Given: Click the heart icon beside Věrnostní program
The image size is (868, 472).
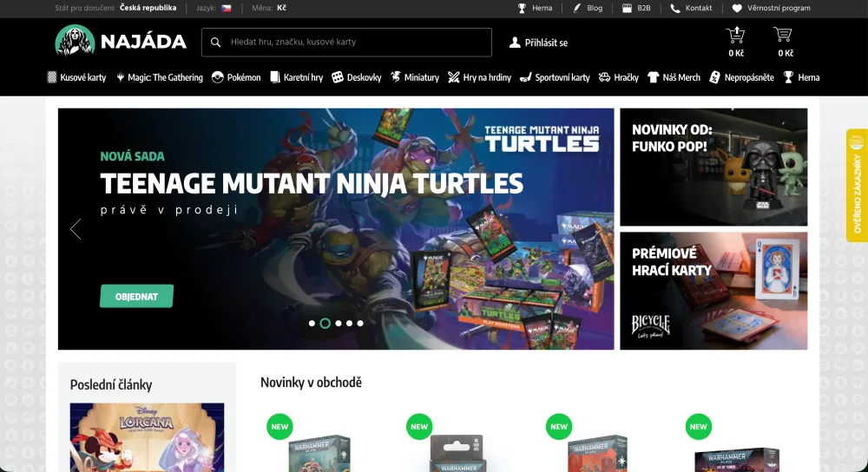Looking at the screenshot, I should pos(737,9).
